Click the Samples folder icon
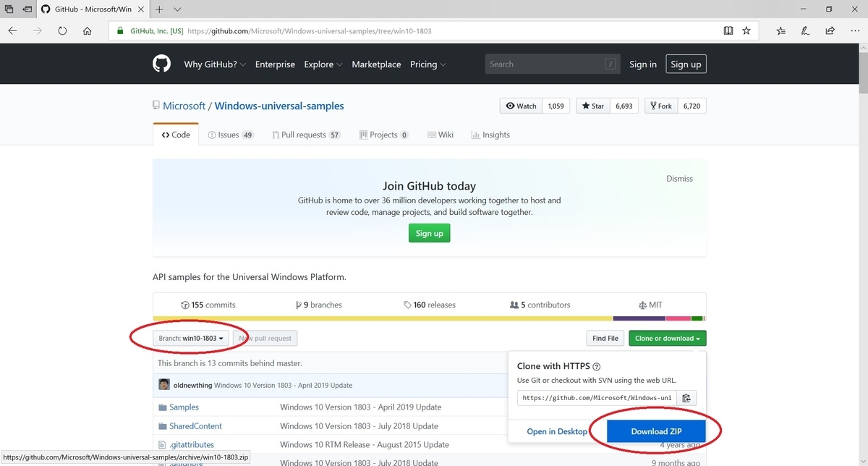The width and height of the screenshot is (868, 466). [x=163, y=407]
